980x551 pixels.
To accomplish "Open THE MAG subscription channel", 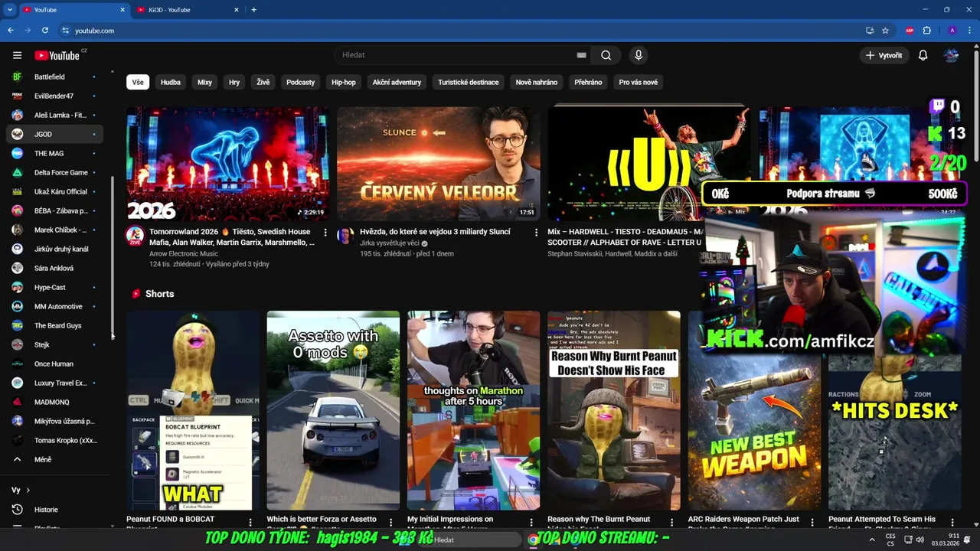I will pos(54,153).
